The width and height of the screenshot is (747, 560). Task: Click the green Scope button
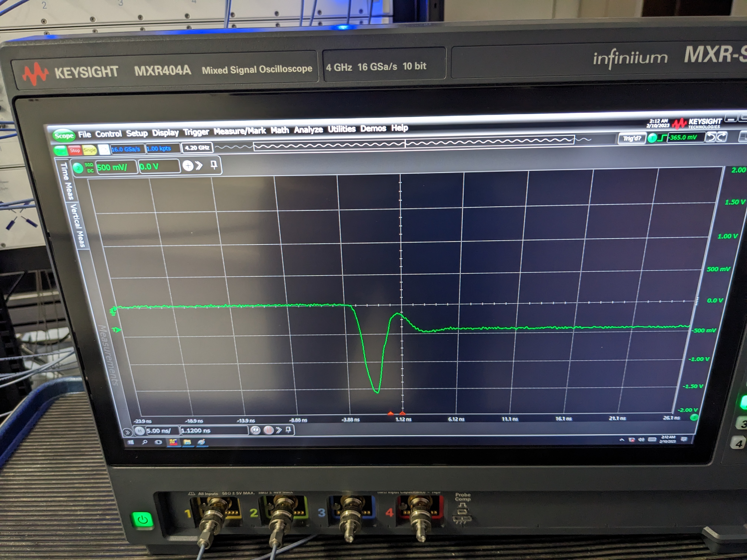click(x=64, y=135)
